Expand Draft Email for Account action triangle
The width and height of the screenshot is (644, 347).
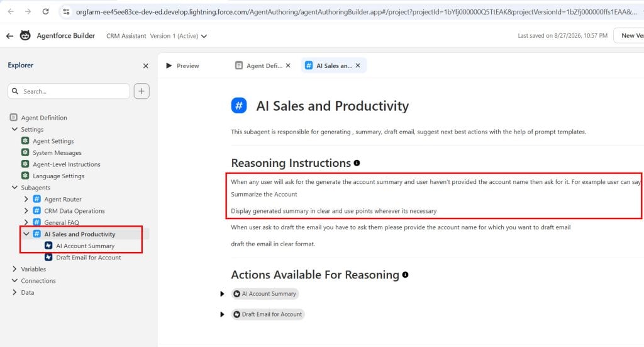pyautogui.click(x=222, y=314)
